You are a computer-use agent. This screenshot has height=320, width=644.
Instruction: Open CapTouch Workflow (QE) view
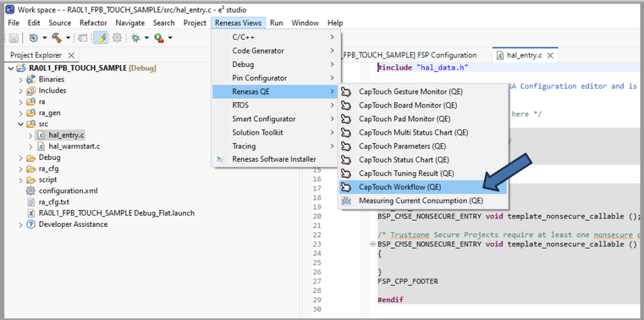[x=400, y=187]
